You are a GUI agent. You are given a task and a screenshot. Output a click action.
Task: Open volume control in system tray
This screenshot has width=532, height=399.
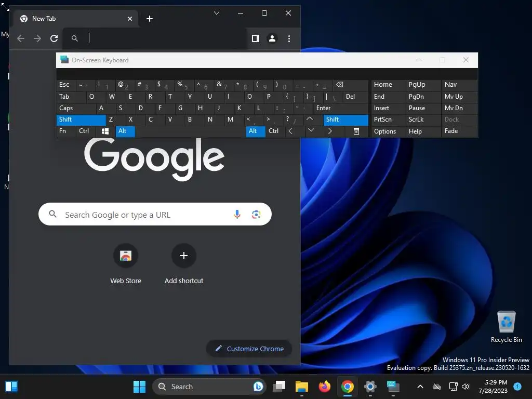tap(465, 387)
